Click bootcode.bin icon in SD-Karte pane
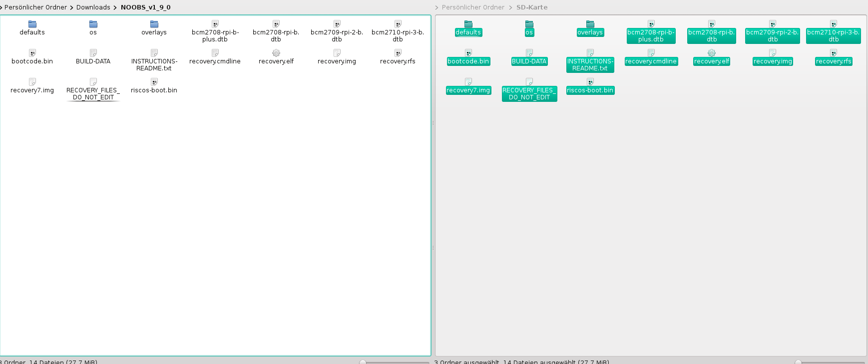Viewport: 868px width, 364px height. [468, 53]
